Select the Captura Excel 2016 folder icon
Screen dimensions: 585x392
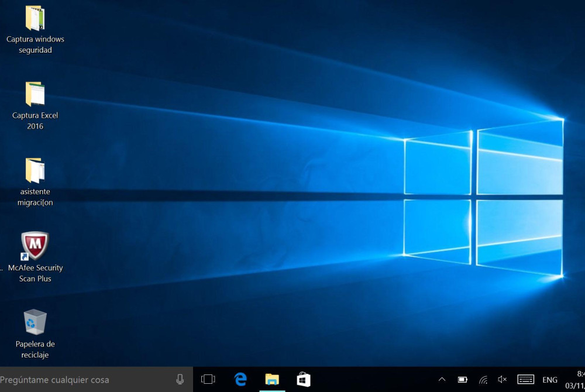pos(35,94)
